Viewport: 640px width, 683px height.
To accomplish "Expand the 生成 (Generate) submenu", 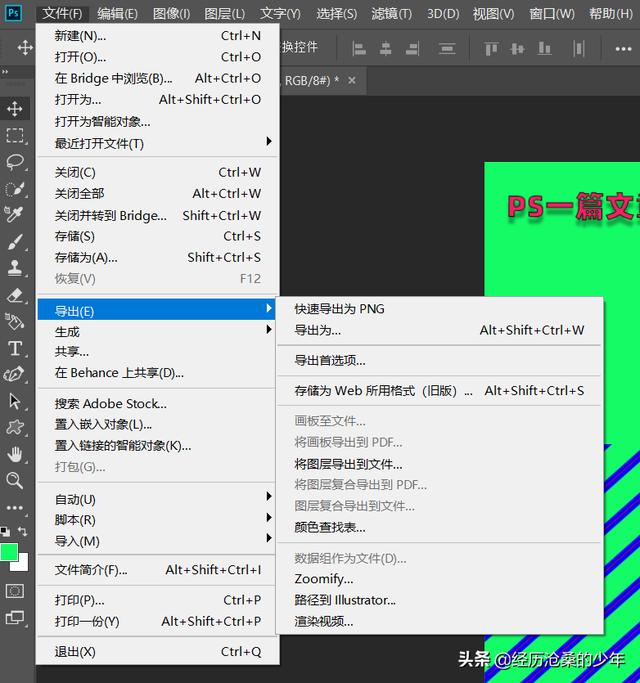I will pyautogui.click(x=158, y=331).
